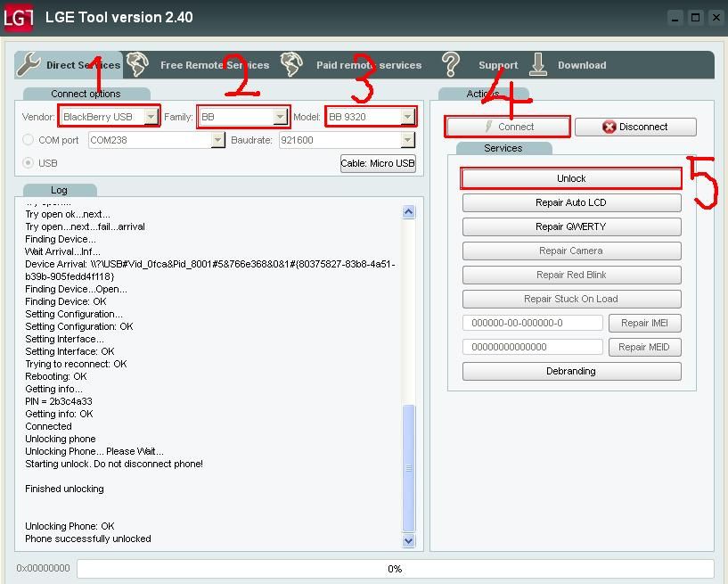Click the log scrollbar down arrow

point(409,541)
